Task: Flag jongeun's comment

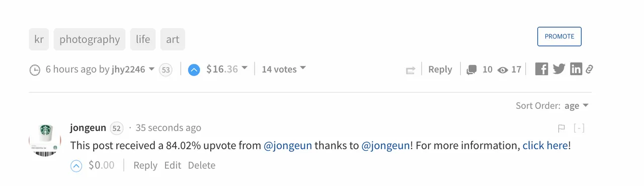Action: (x=561, y=129)
